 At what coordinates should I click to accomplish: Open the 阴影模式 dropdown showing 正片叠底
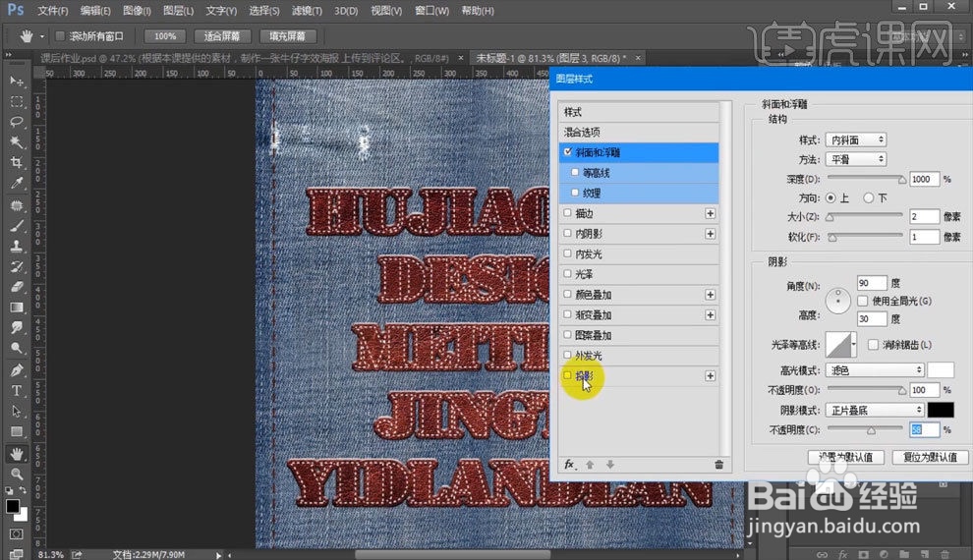click(x=875, y=410)
